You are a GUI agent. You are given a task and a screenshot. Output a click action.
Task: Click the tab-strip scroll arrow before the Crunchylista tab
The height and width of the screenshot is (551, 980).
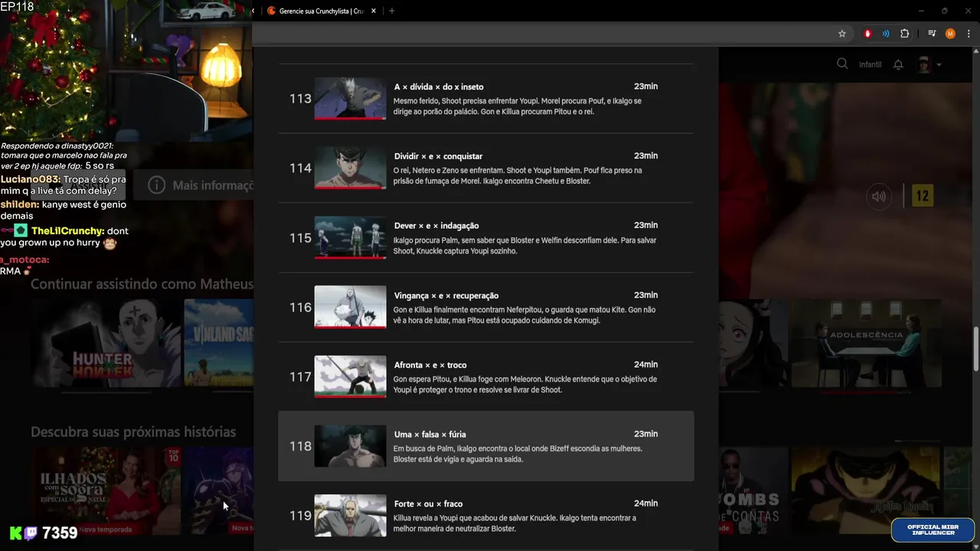coord(253,11)
